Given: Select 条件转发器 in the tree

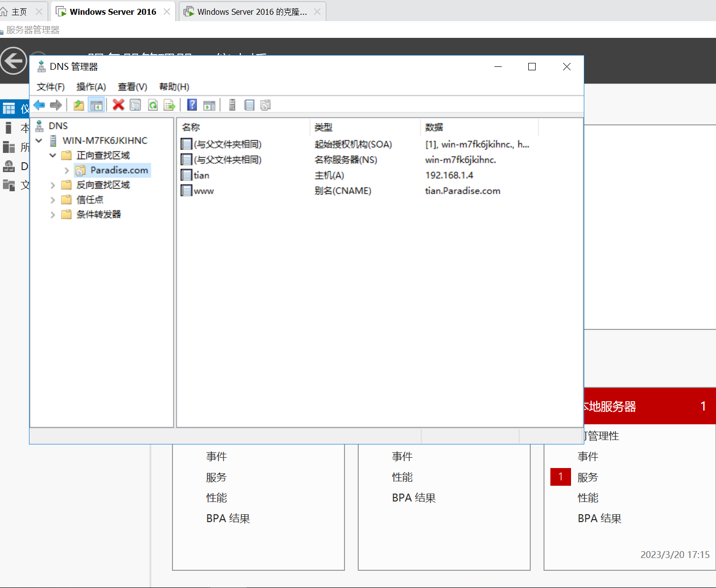Looking at the screenshot, I should (x=99, y=214).
